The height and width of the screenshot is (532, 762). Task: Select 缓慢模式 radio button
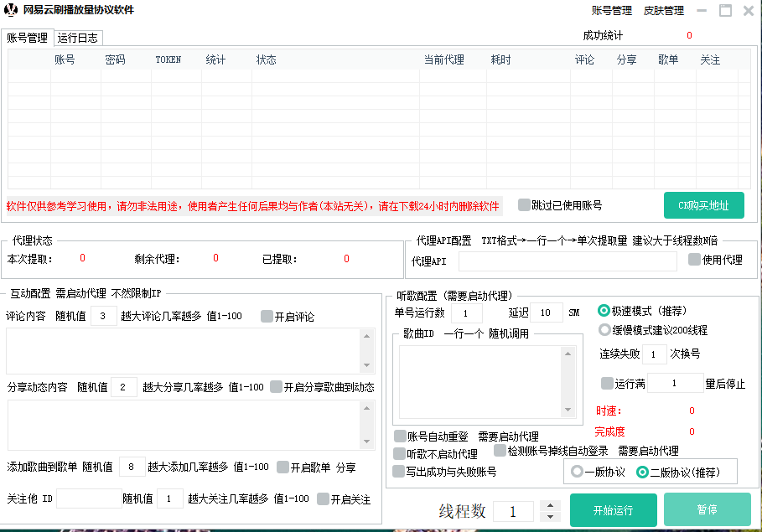pyautogui.click(x=604, y=330)
